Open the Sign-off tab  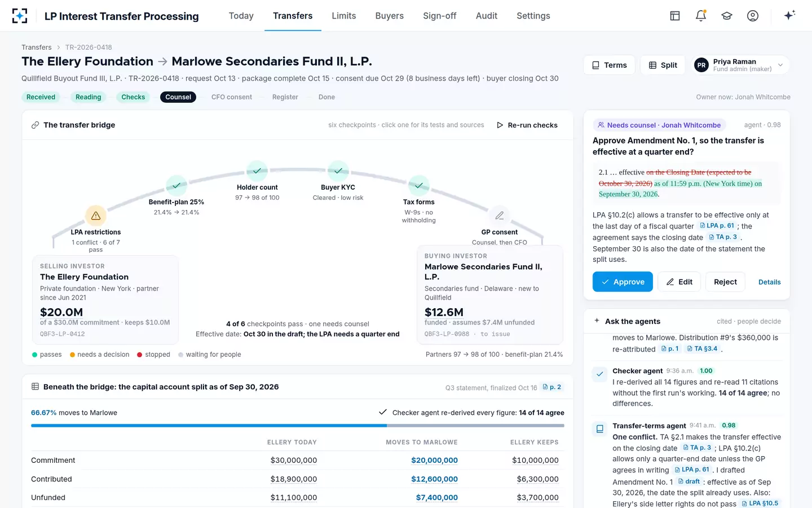pyautogui.click(x=440, y=16)
